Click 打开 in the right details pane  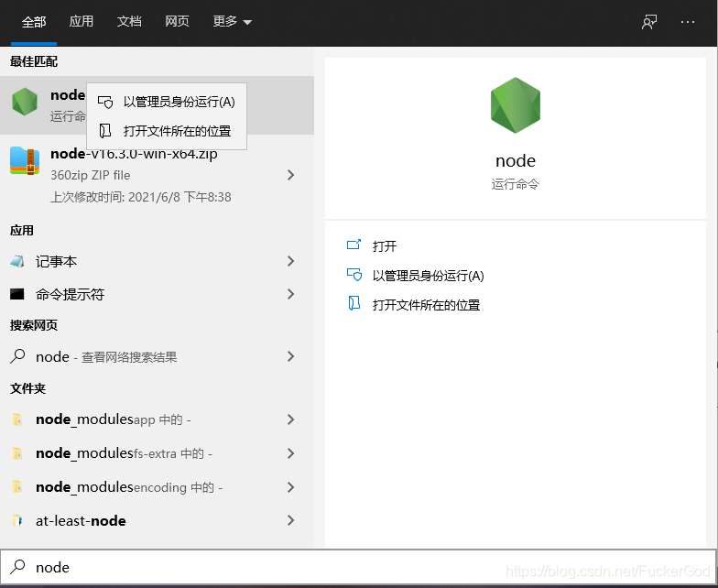[385, 246]
